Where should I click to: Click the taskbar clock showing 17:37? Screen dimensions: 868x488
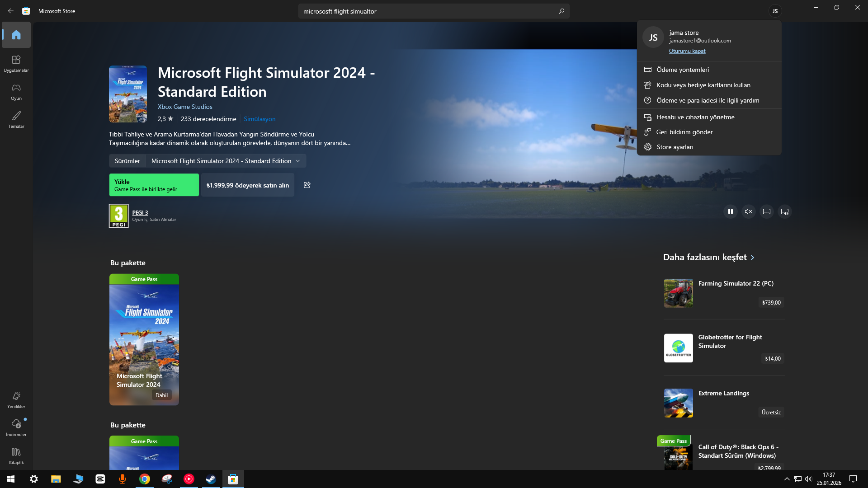coord(829,479)
